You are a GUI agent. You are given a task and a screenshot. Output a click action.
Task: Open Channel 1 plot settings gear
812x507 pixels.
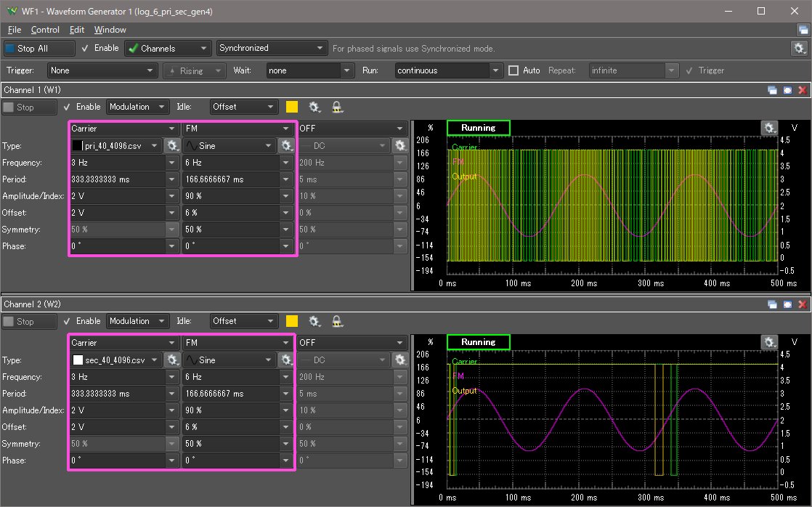coord(769,128)
